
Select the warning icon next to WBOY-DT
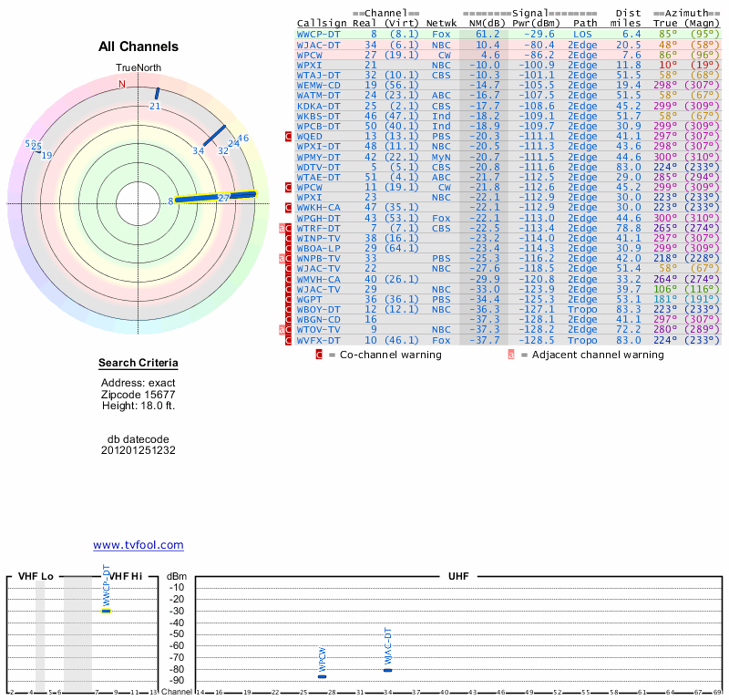[290, 309]
